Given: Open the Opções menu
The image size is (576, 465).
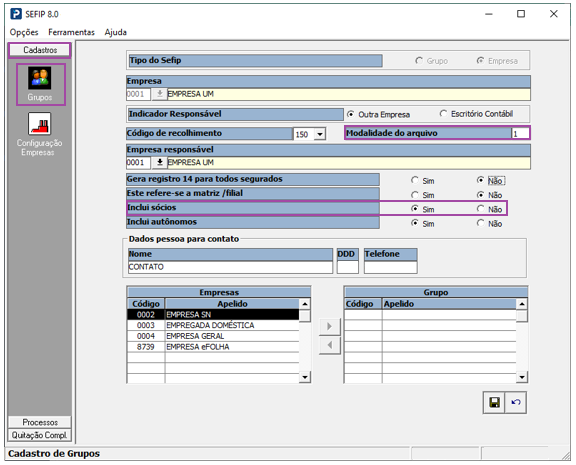Looking at the screenshot, I should click(24, 32).
